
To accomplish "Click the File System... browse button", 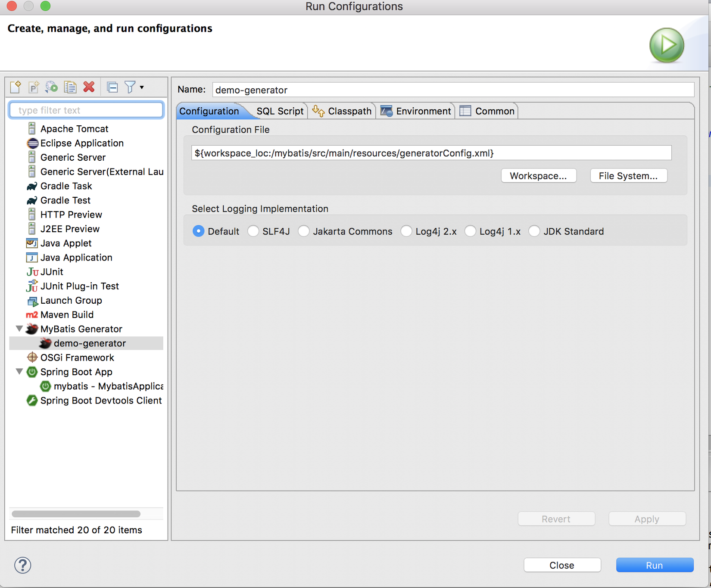I will 629,176.
